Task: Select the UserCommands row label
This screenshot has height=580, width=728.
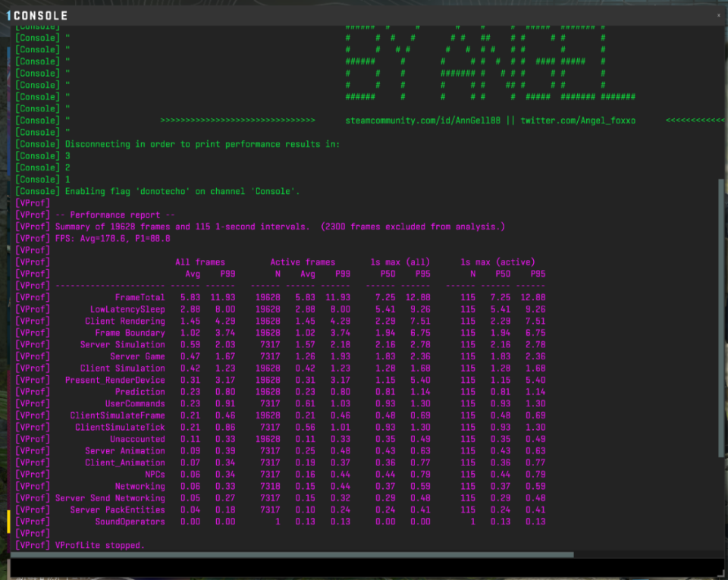Action: pos(135,403)
